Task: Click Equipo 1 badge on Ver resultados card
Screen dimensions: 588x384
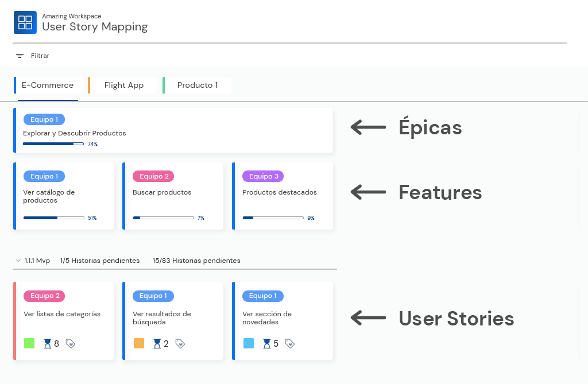Action: [153, 296]
